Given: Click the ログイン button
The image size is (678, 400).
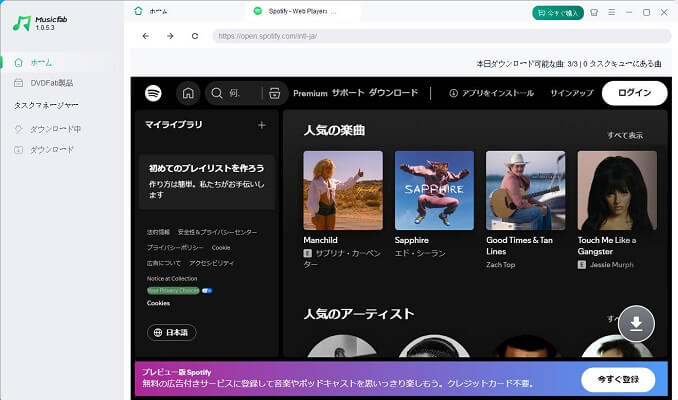Looking at the screenshot, I should (x=634, y=93).
